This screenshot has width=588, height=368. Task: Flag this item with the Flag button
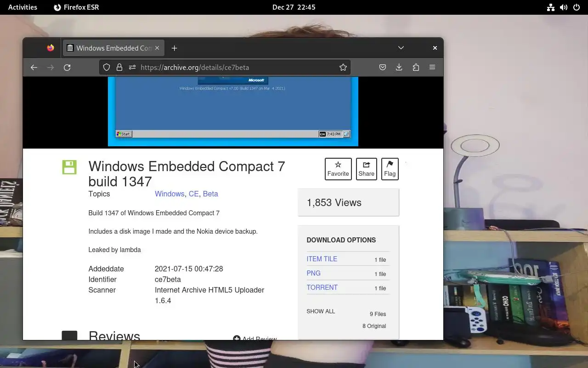click(390, 169)
